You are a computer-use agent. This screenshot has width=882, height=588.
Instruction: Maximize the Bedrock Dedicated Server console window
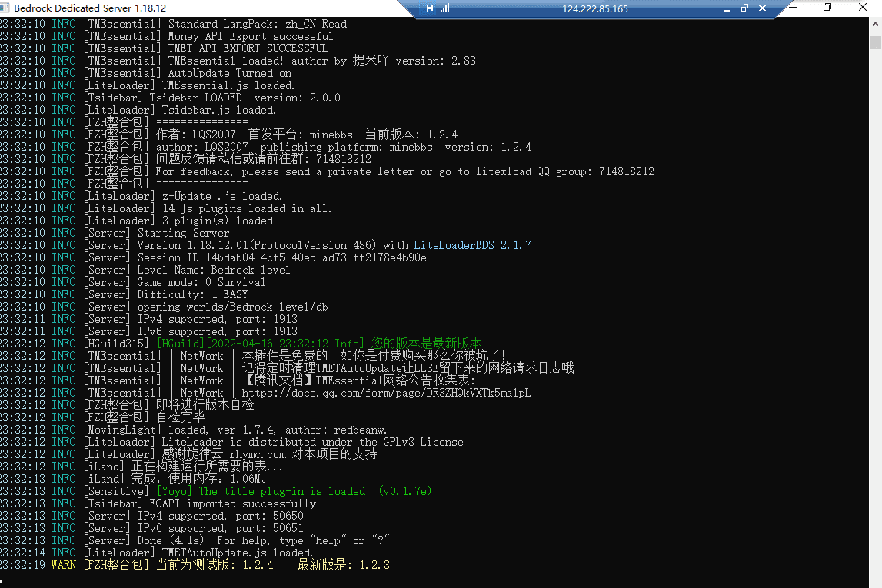click(827, 8)
